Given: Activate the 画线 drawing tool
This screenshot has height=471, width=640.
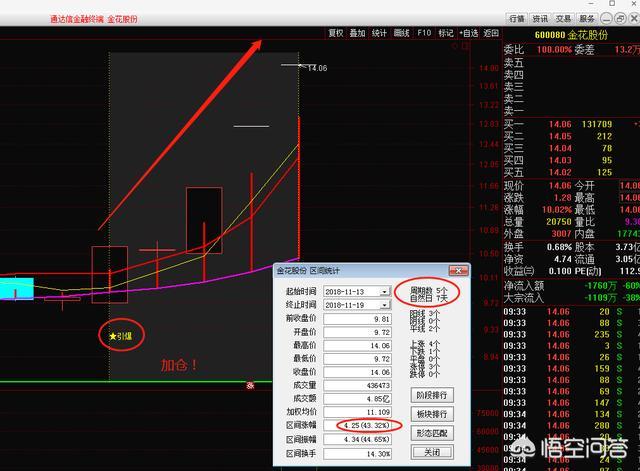Looking at the screenshot, I should [402, 33].
